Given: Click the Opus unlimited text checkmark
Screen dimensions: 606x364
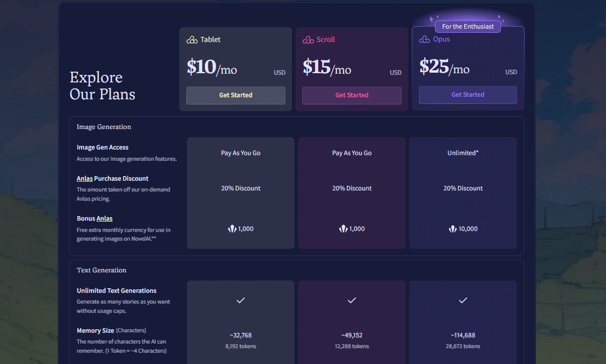Looking at the screenshot, I should point(463,300).
